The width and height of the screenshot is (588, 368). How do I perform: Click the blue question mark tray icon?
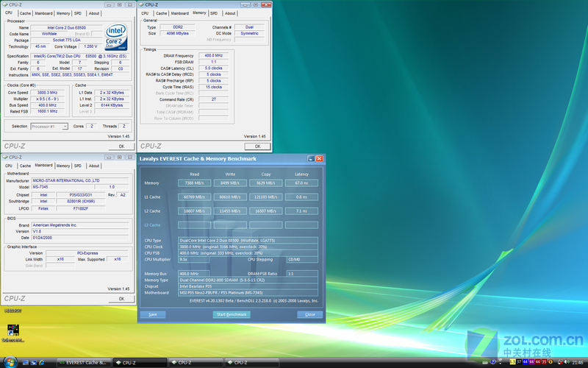coord(492,362)
